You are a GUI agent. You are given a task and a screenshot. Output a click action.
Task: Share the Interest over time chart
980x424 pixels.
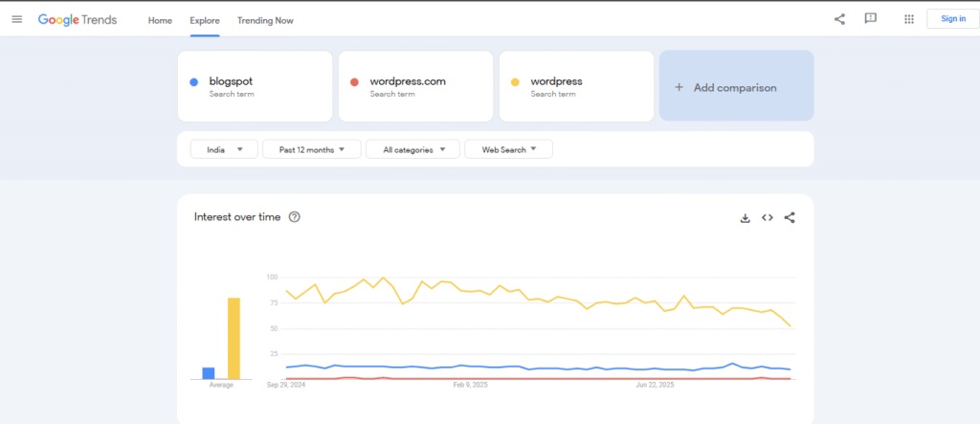pyautogui.click(x=790, y=217)
